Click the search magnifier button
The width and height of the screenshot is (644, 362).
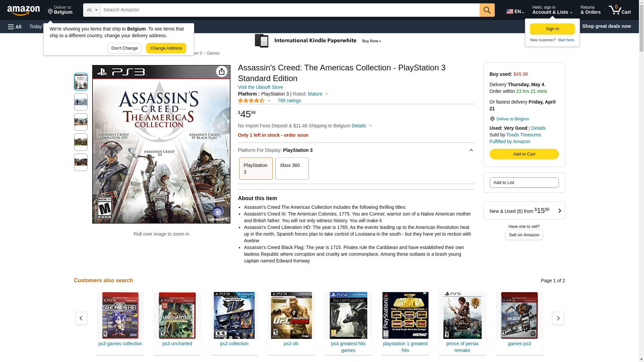487,10
